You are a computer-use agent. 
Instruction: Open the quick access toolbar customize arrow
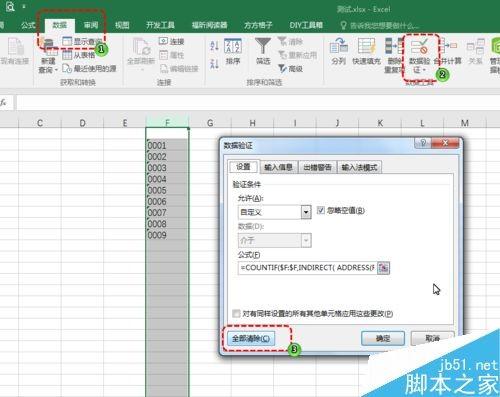point(24,7)
